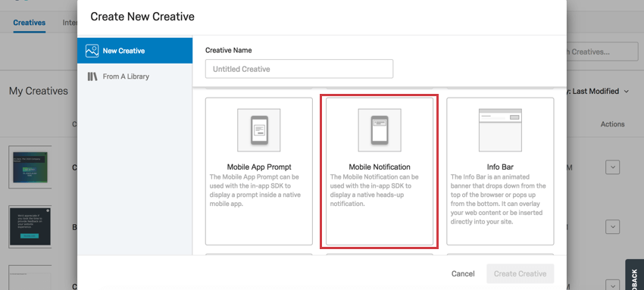Select the Mobile Notification phone icon
This screenshot has width=644, height=290.
tap(380, 130)
